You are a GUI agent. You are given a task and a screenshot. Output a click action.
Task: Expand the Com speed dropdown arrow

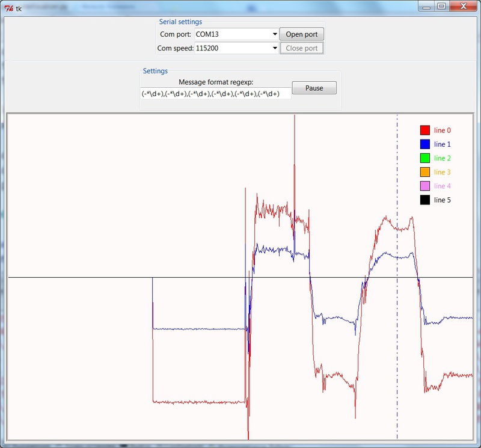(x=275, y=48)
